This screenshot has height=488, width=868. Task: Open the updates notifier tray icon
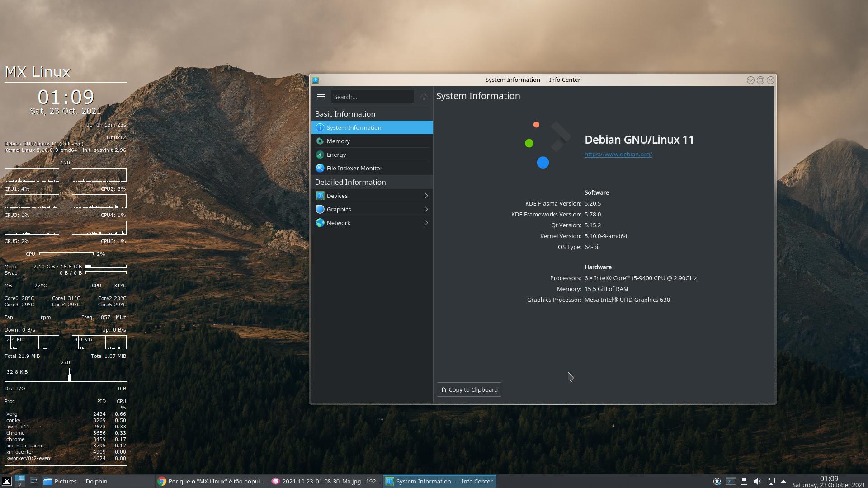coord(717,481)
